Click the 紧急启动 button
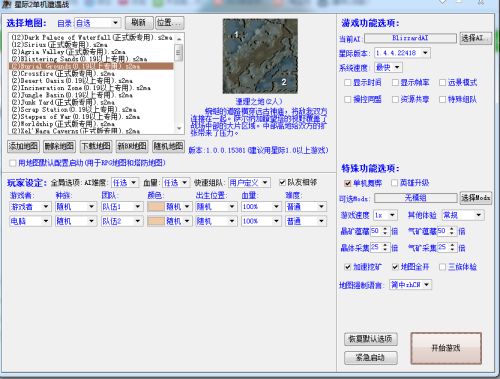Image resolution: width=500 pixels, height=379 pixels. pos(370,358)
